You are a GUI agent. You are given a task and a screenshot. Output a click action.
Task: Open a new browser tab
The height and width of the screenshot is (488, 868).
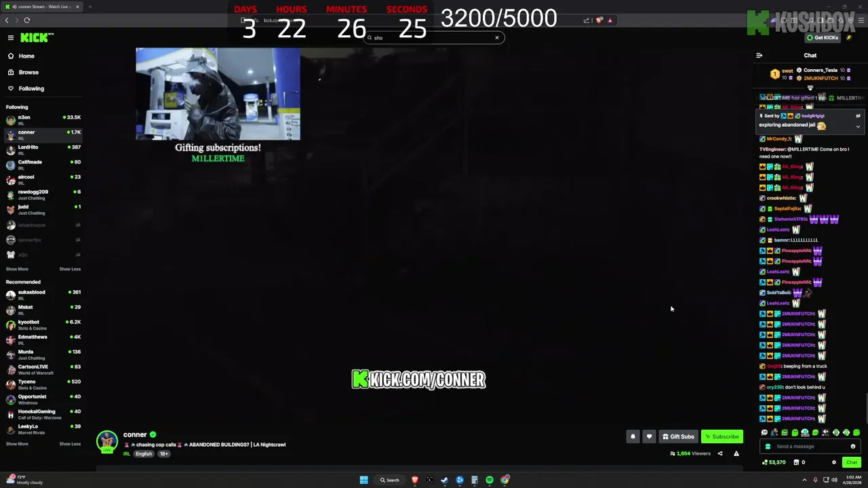[90, 7]
